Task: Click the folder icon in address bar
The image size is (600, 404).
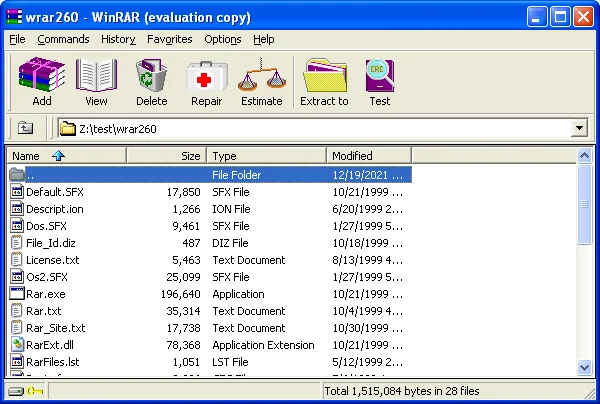Action: 68,128
